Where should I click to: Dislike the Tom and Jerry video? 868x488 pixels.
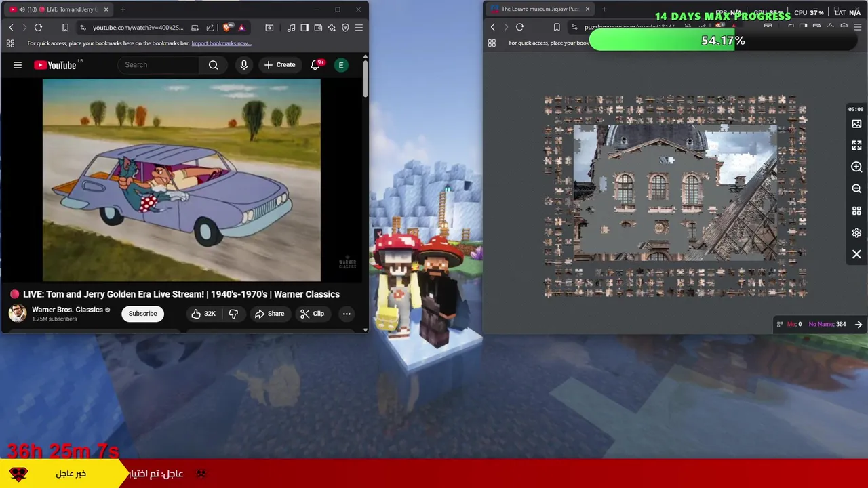(x=233, y=314)
